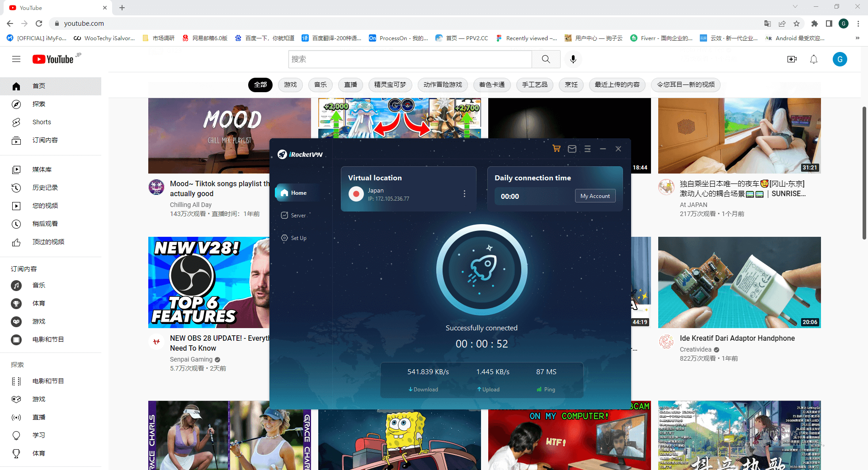Click the iRocketVPN logo
The height and width of the screenshot is (470, 868).
(x=300, y=155)
